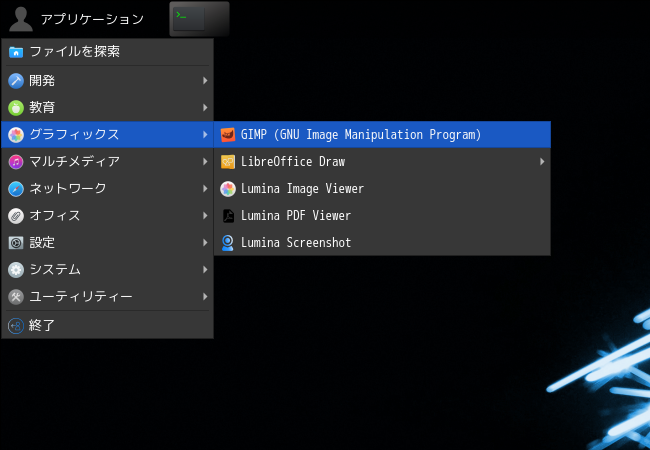Open the オフィス category

(107, 215)
